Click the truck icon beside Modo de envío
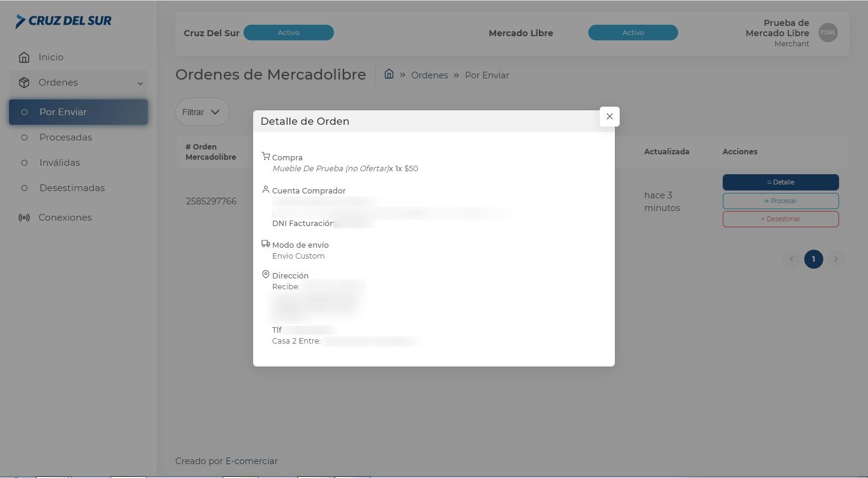 pyautogui.click(x=266, y=244)
